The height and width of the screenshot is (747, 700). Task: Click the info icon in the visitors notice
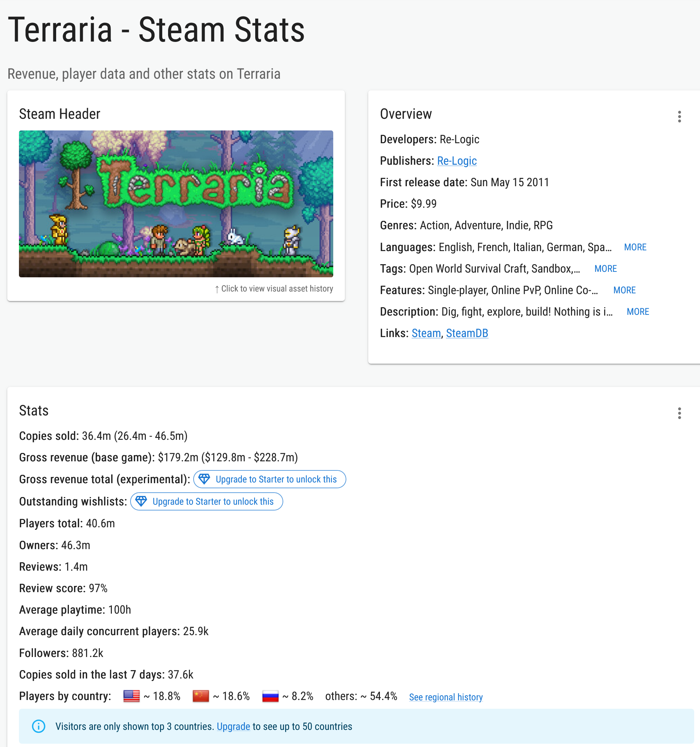click(38, 726)
